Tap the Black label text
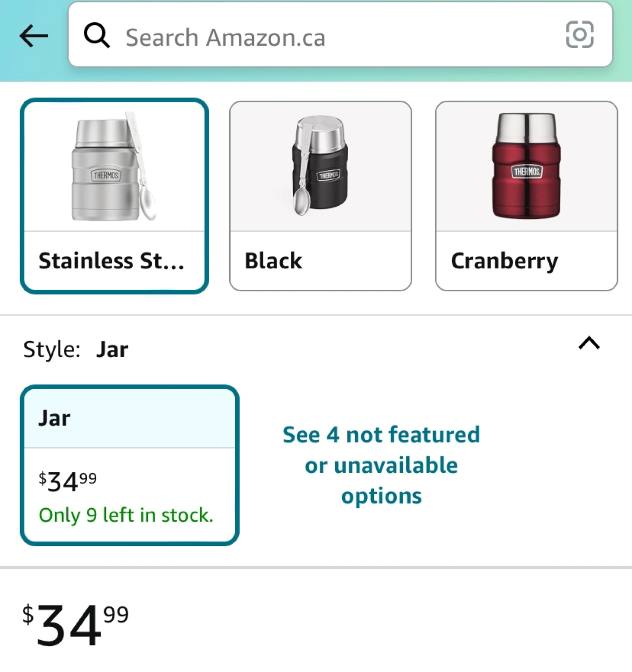The image size is (632, 672). click(274, 261)
